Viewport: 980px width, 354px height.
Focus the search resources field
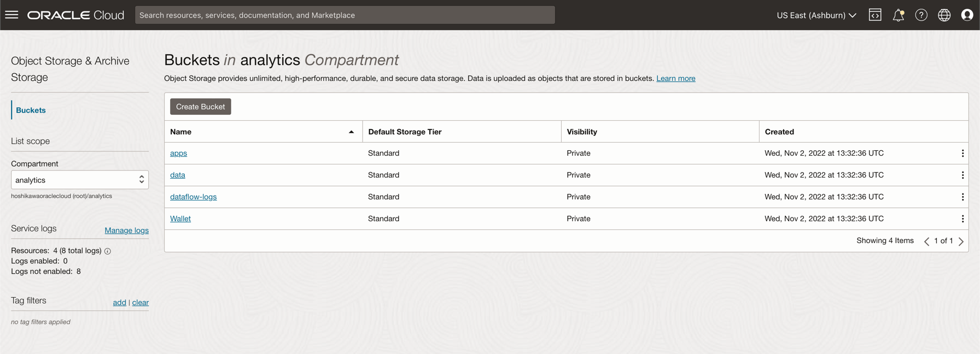click(x=345, y=15)
